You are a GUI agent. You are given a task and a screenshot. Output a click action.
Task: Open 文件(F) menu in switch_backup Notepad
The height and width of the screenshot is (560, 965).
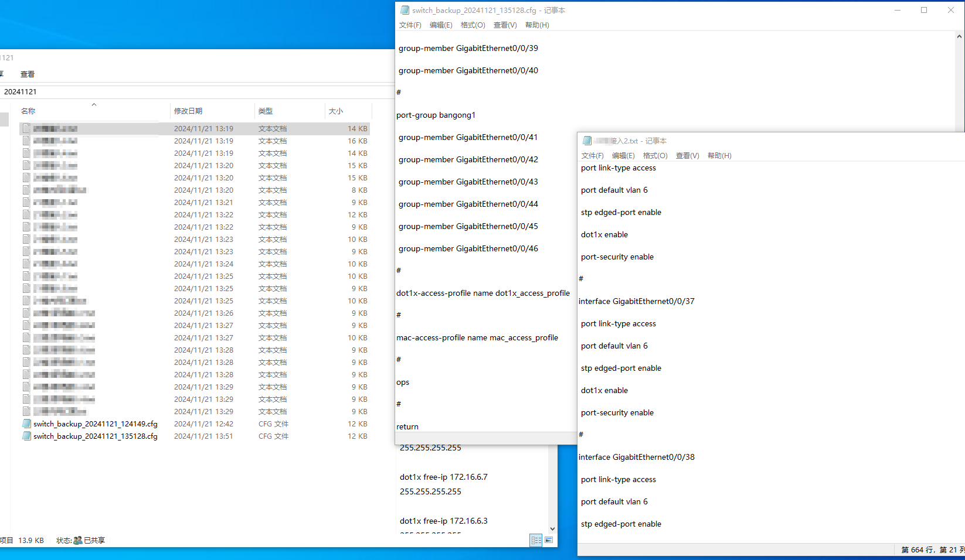(410, 25)
